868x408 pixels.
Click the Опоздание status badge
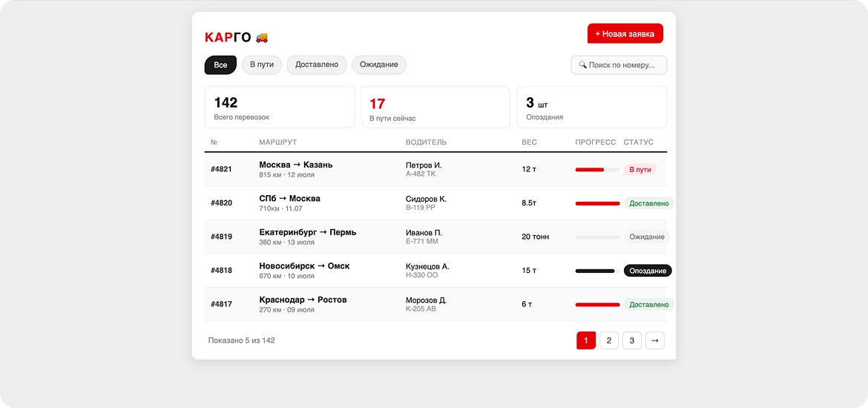coord(648,271)
